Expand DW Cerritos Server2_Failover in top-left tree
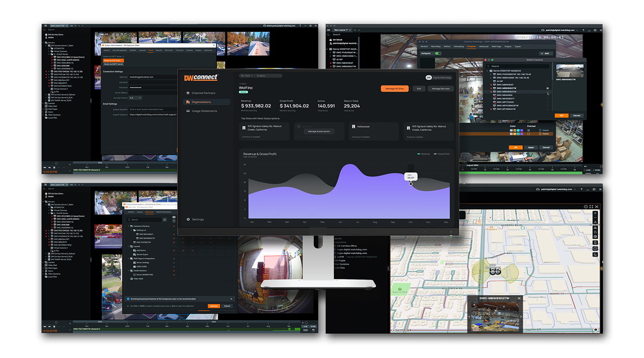This screenshot has height=358, width=644. pos(46,95)
